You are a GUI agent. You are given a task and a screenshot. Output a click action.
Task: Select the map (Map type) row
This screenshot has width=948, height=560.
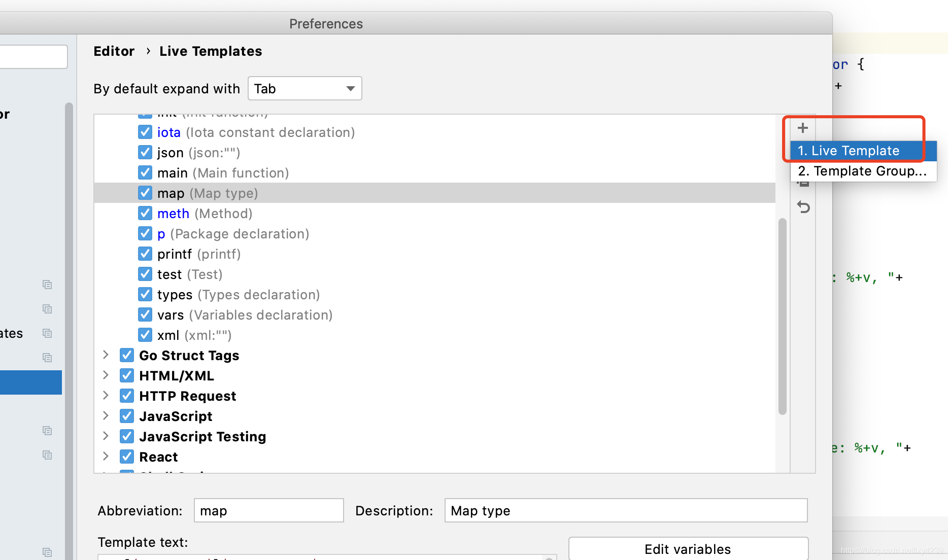pyautogui.click(x=435, y=193)
